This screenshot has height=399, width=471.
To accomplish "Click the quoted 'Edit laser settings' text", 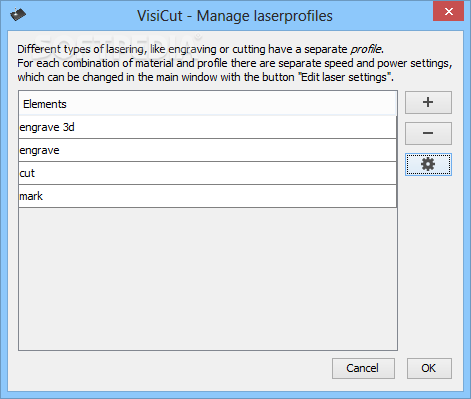I will point(345,77).
